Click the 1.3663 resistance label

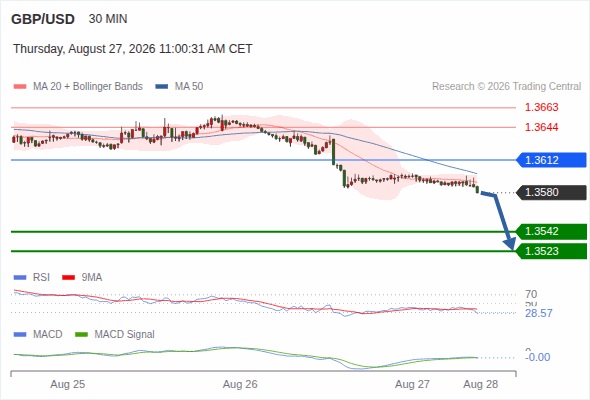[x=541, y=107]
